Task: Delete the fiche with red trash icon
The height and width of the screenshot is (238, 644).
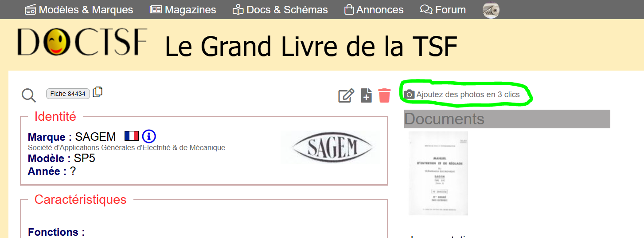Action: pos(385,95)
